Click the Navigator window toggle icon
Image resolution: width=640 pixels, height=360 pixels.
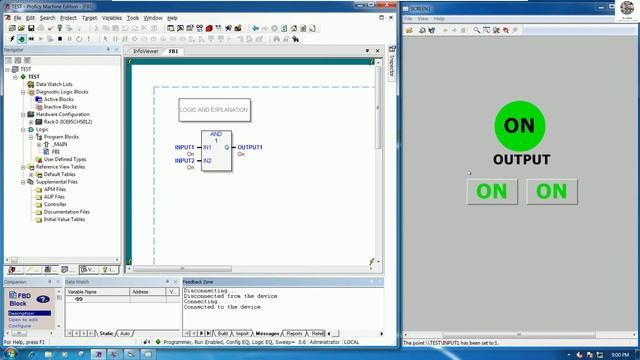point(171,29)
